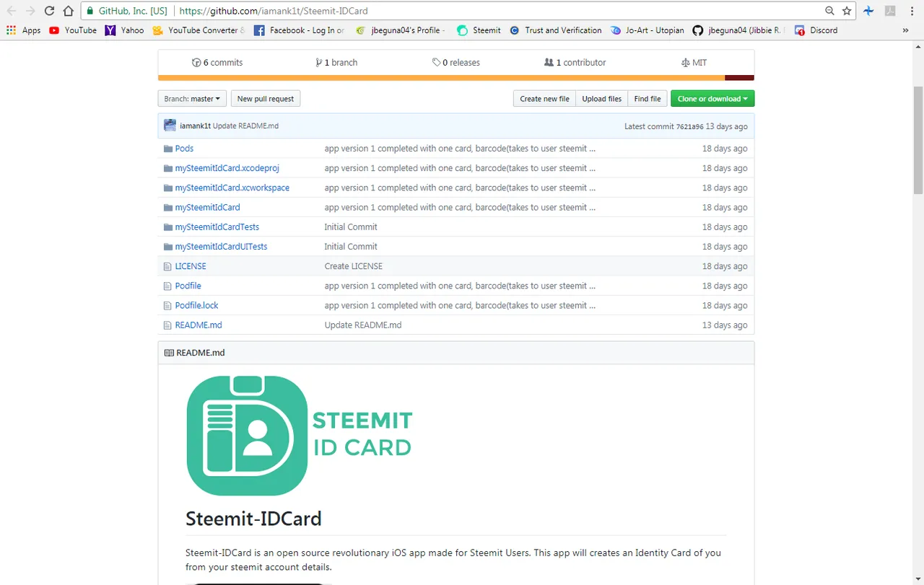Open commit hash 7621a96 link
924x585 pixels.
(x=689, y=126)
